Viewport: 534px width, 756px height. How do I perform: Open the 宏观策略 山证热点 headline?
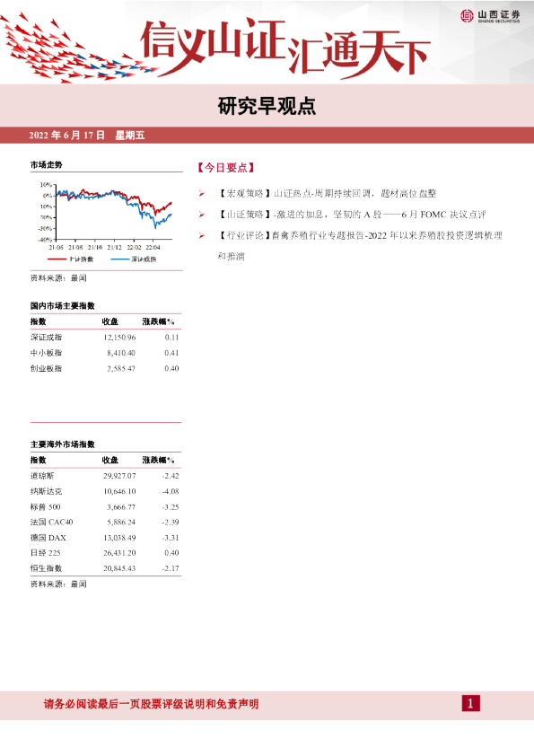tap(327, 193)
